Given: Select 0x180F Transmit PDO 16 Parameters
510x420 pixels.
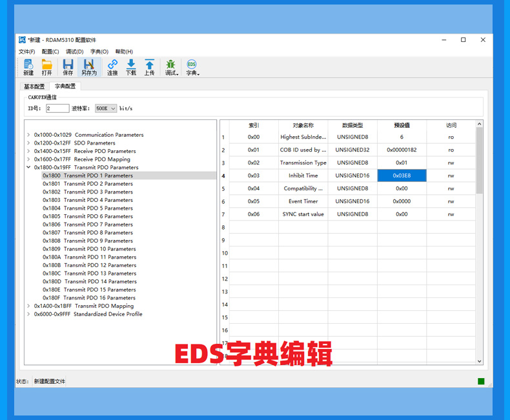Looking at the screenshot, I should click(x=89, y=298).
